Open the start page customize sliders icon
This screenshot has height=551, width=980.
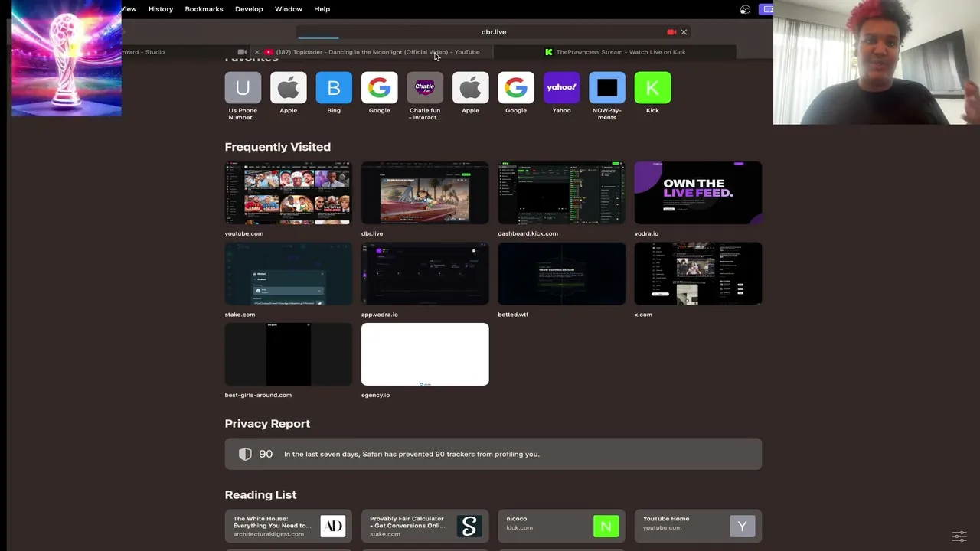point(959,536)
